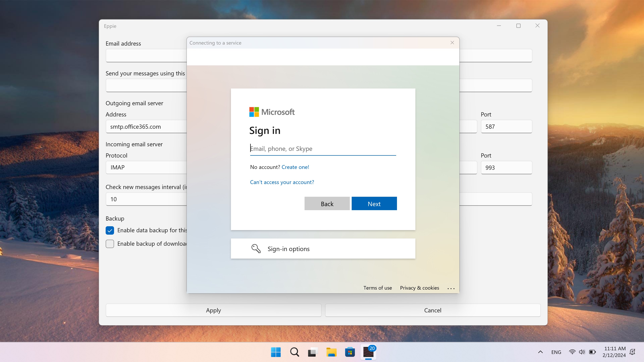Open the IMAP protocol dropdown
The height and width of the screenshot is (362, 644).
tap(146, 167)
